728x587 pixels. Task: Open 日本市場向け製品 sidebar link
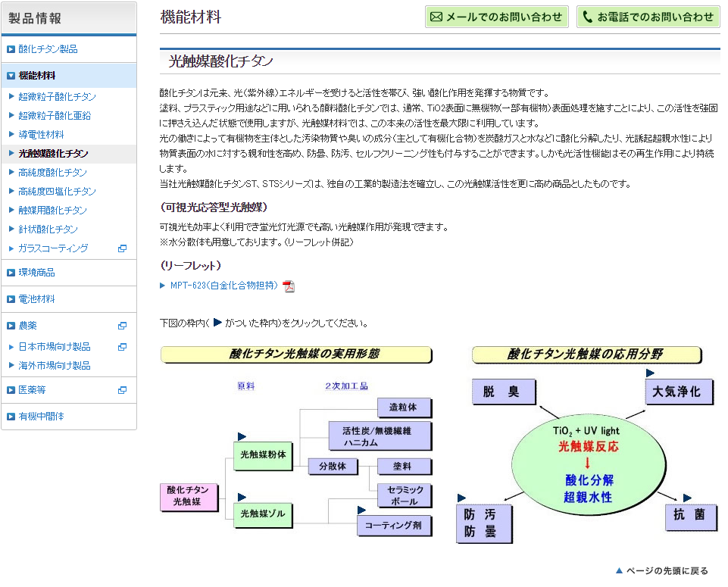point(55,347)
